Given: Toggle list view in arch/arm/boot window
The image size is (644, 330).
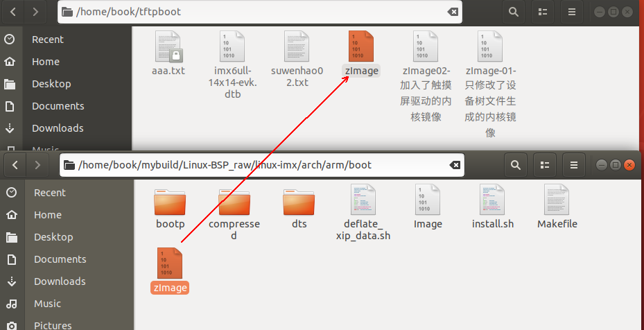Looking at the screenshot, I should point(545,165).
